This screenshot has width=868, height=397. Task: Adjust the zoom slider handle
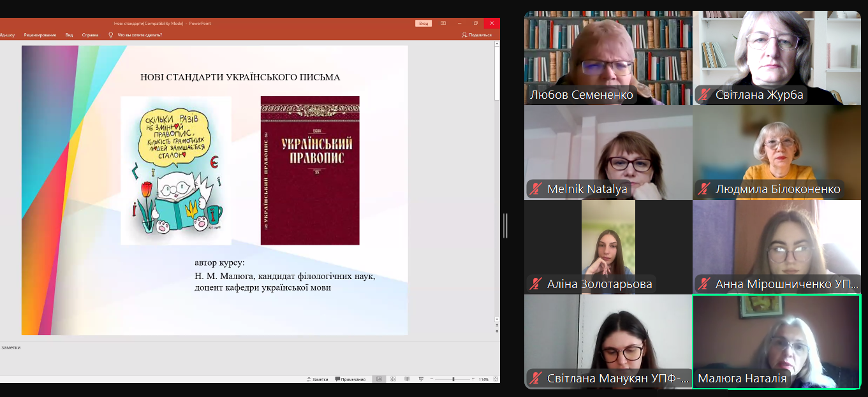(453, 379)
